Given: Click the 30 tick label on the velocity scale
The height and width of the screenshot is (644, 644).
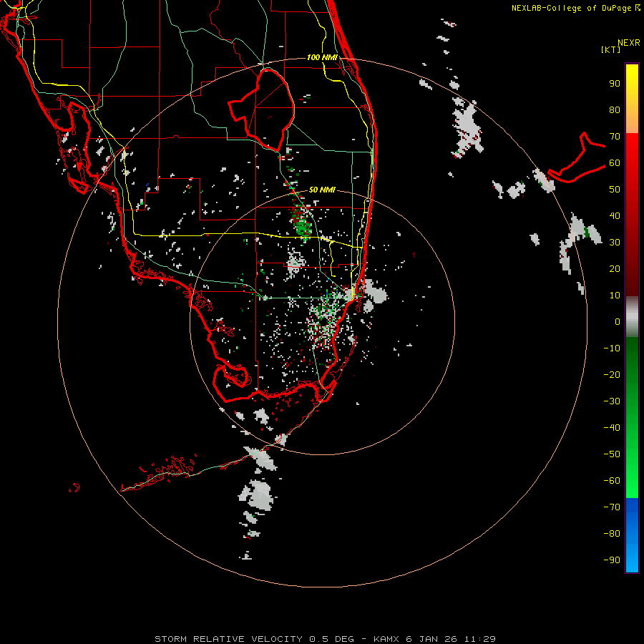Looking at the screenshot, I should click(x=615, y=243).
